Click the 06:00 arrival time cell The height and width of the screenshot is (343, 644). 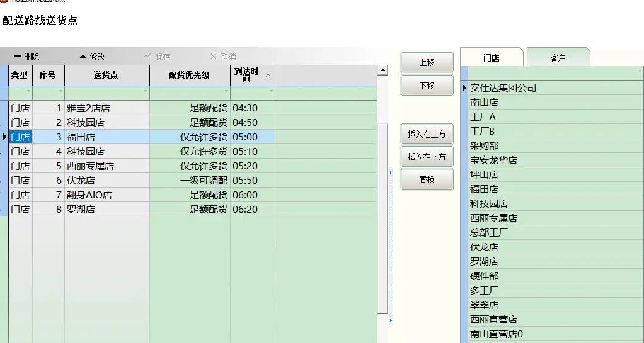(253, 195)
